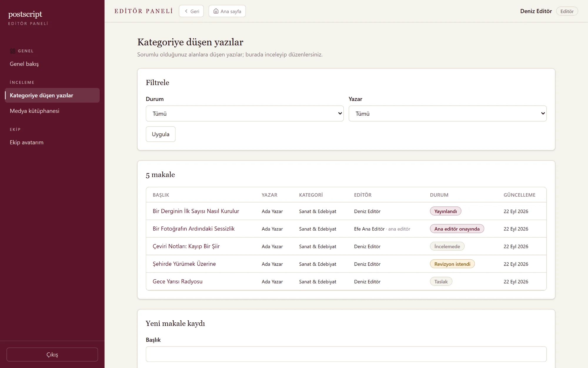Image resolution: width=588 pixels, height=368 pixels.
Task: Click the DURUM column header
Action: pyautogui.click(x=439, y=195)
